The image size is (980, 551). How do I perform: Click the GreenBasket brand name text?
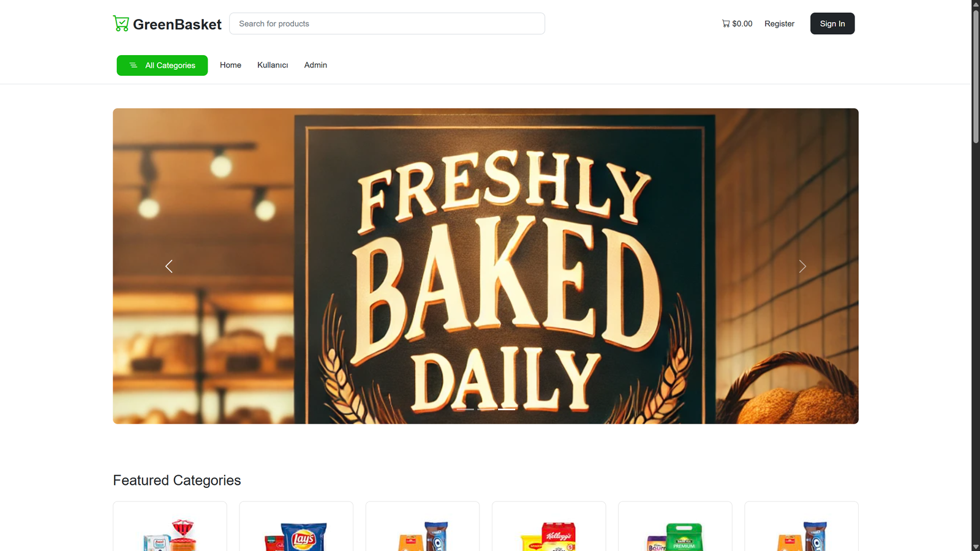(x=177, y=24)
